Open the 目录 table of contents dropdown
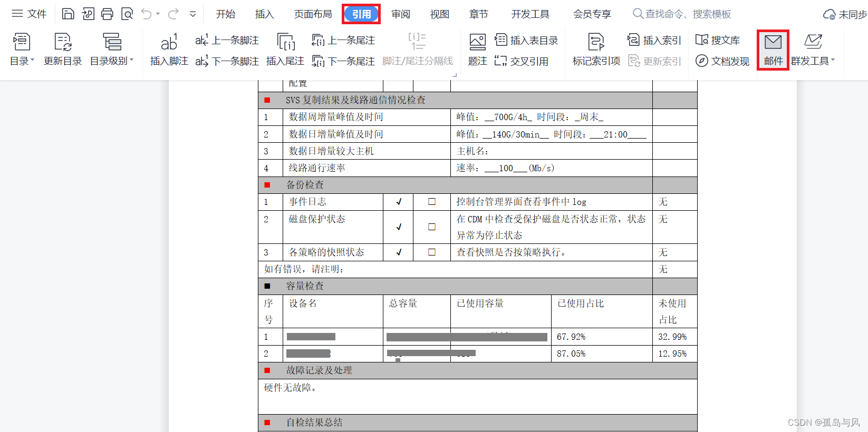This screenshot has width=868, height=432. pyautogui.click(x=22, y=50)
